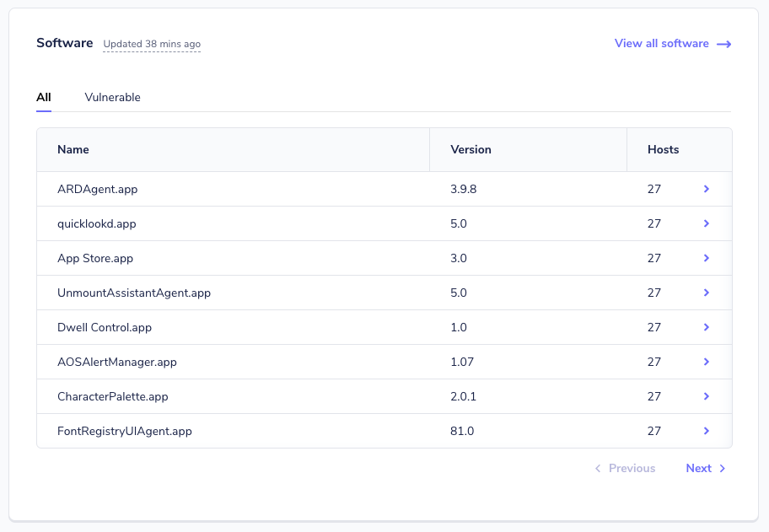Open AOSAlertManager.app details arrow

coord(707,362)
